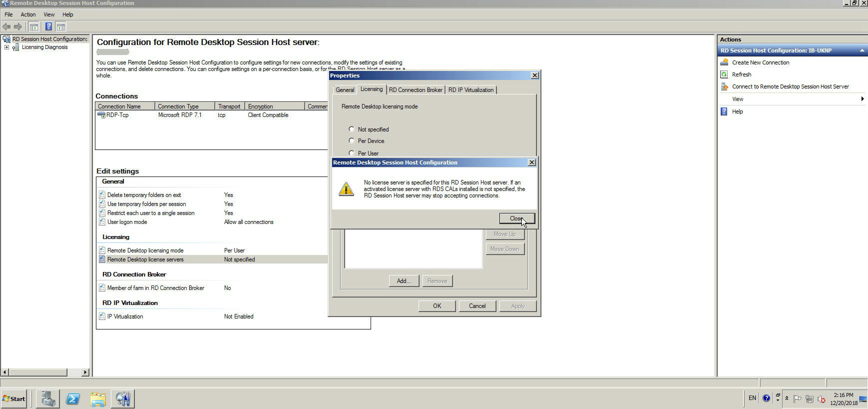The width and height of the screenshot is (868, 409).
Task: Click the blue Help icon in the toolbar
Action: [48, 26]
